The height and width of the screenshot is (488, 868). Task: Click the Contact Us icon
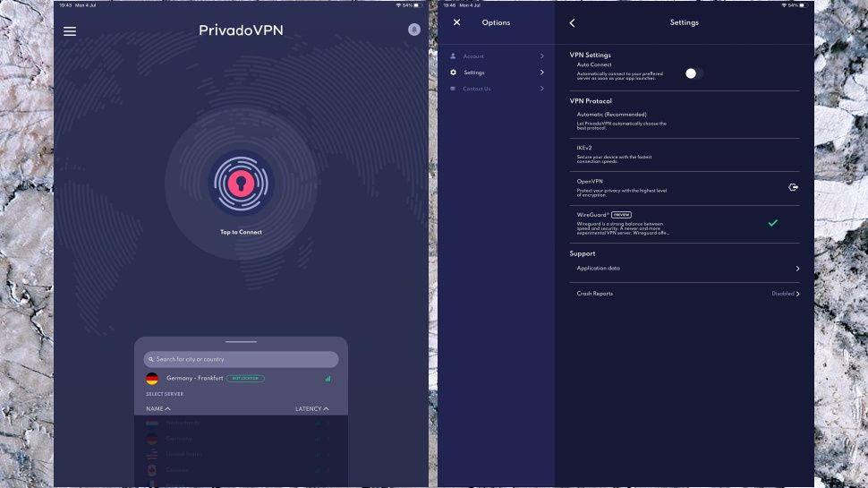pyautogui.click(x=453, y=89)
